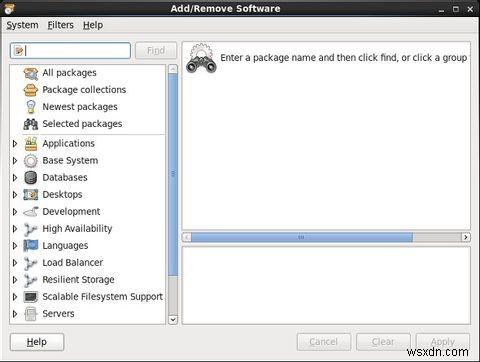The height and width of the screenshot is (362, 480).
Task: Click the group list scroll down arrow
Action: tap(173, 320)
